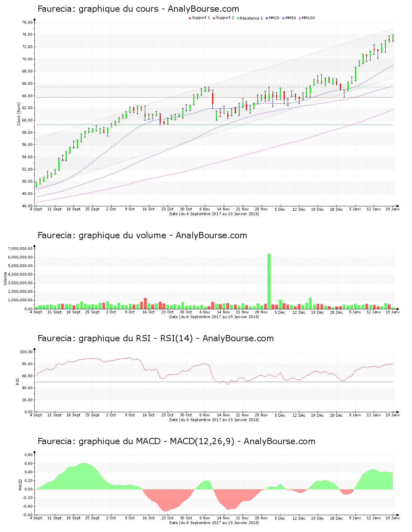Click the "0.80" MACD axis value

28,455
